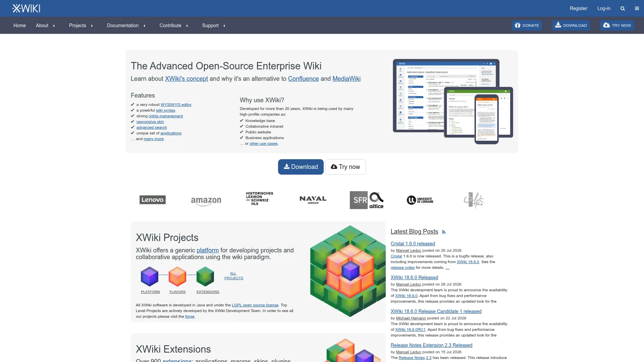This screenshot has width=644, height=362.
Task: Open the XWiki 18.6.0 Released post
Action: (414, 278)
